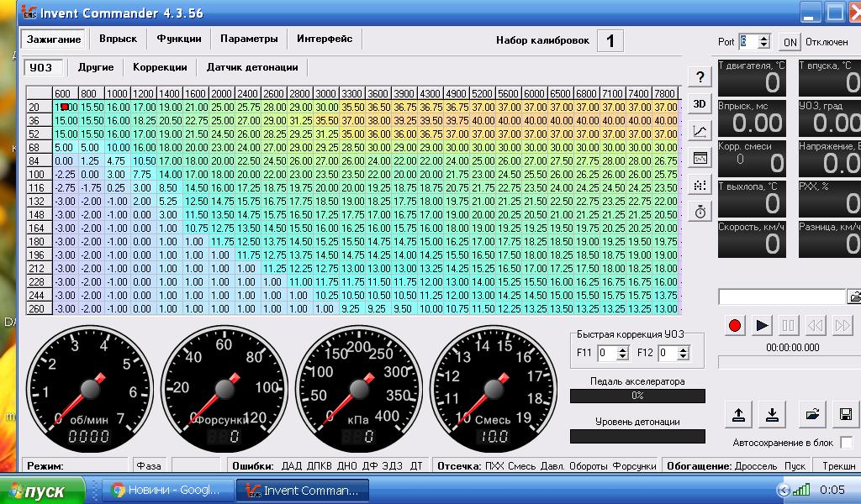This screenshot has height=504, width=861.
Task: Increase F12 quick correction value
Action: pyautogui.click(x=683, y=349)
